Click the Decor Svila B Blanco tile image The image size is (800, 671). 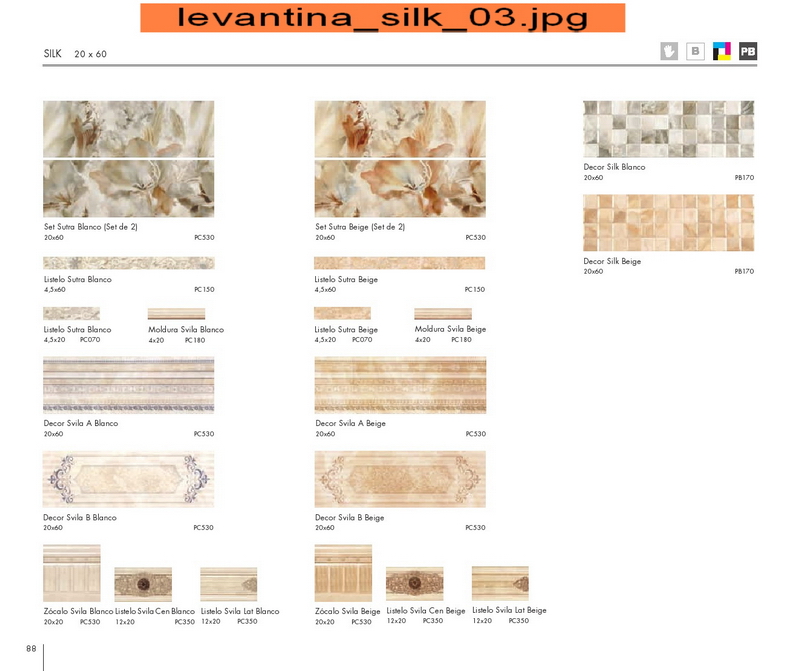pos(128,480)
